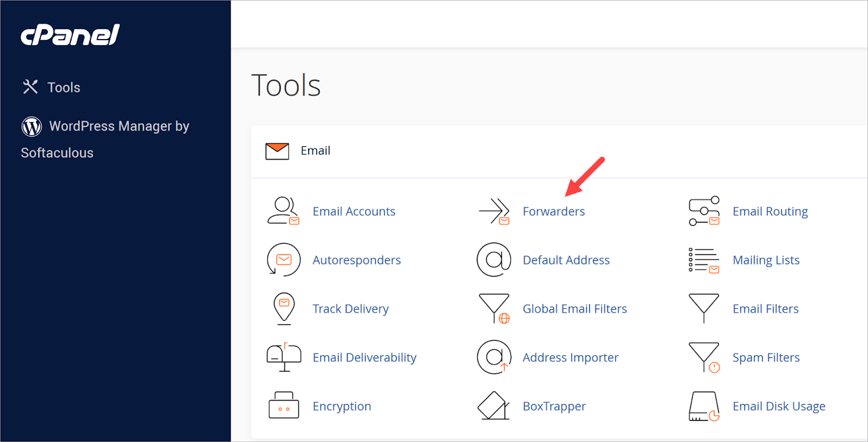This screenshot has height=442, width=868.
Task: Click the Email Disk Usage icon
Action: point(704,406)
